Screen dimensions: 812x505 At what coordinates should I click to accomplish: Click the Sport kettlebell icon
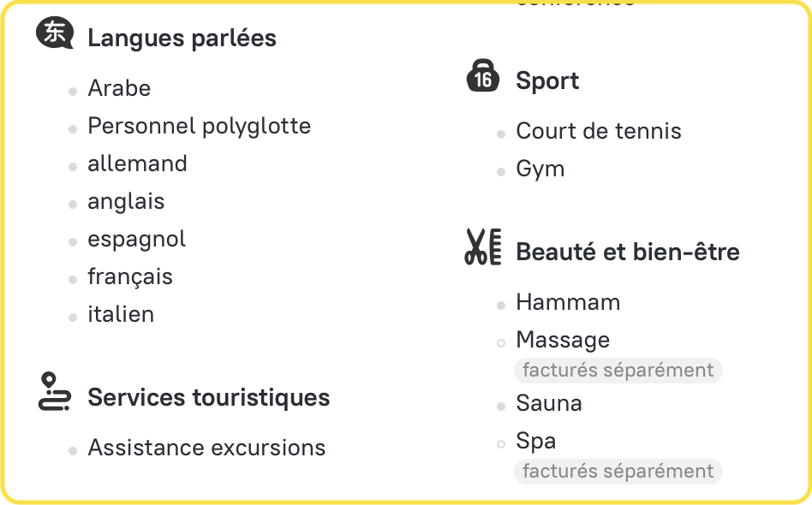pyautogui.click(x=483, y=76)
